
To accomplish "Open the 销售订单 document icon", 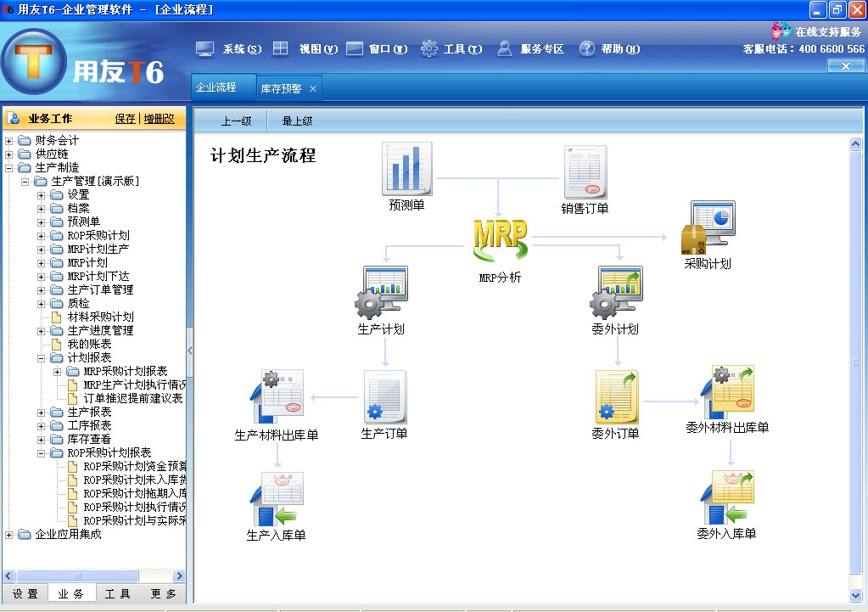I will [585, 171].
